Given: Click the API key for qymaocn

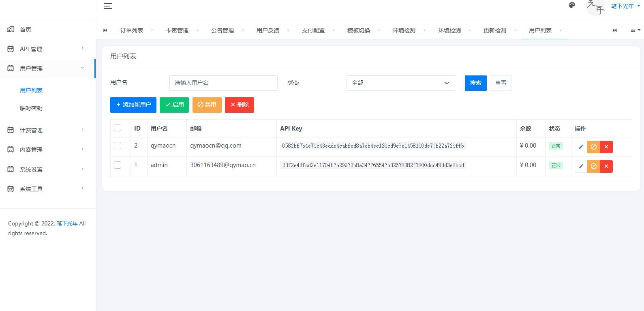Looking at the screenshot, I should pos(373,146).
